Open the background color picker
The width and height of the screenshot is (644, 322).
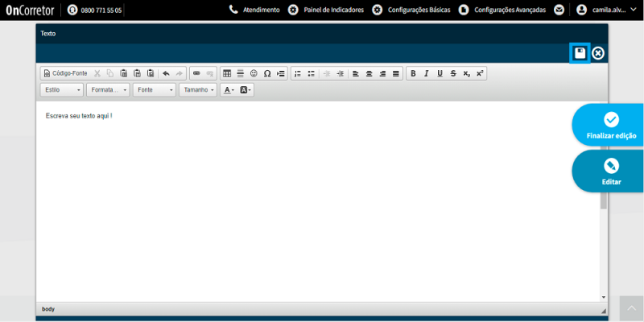pyautogui.click(x=246, y=90)
